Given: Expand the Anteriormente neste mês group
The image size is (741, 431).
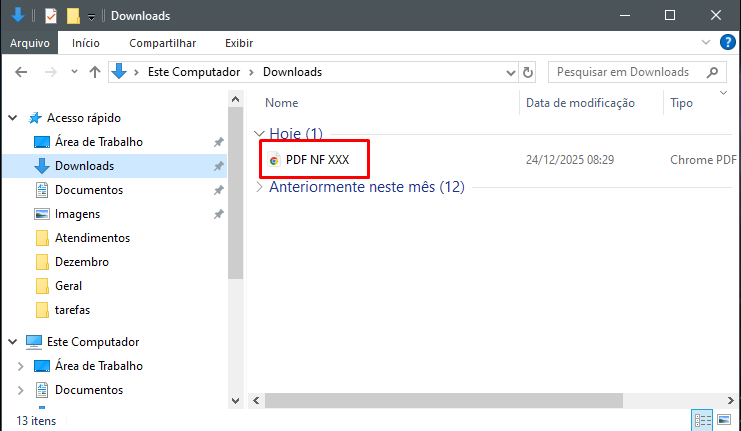Looking at the screenshot, I should (260, 187).
